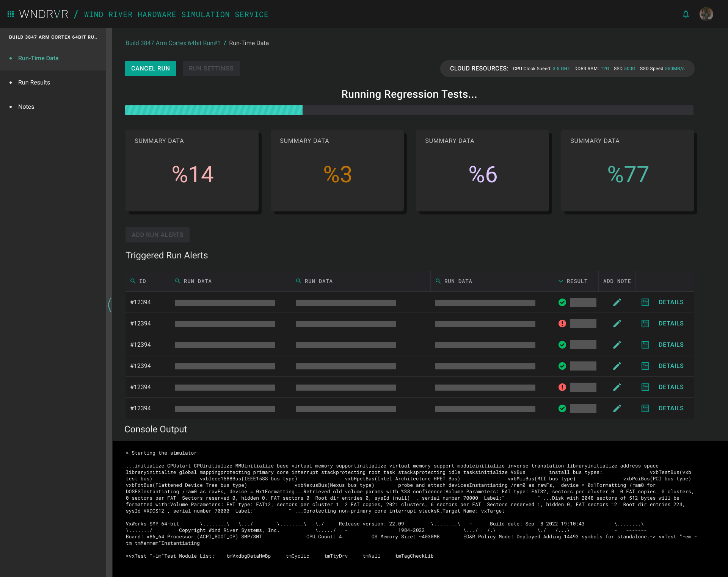Open Notes in the sidebar menu
Viewport: 728px width, 577px height.
click(26, 107)
